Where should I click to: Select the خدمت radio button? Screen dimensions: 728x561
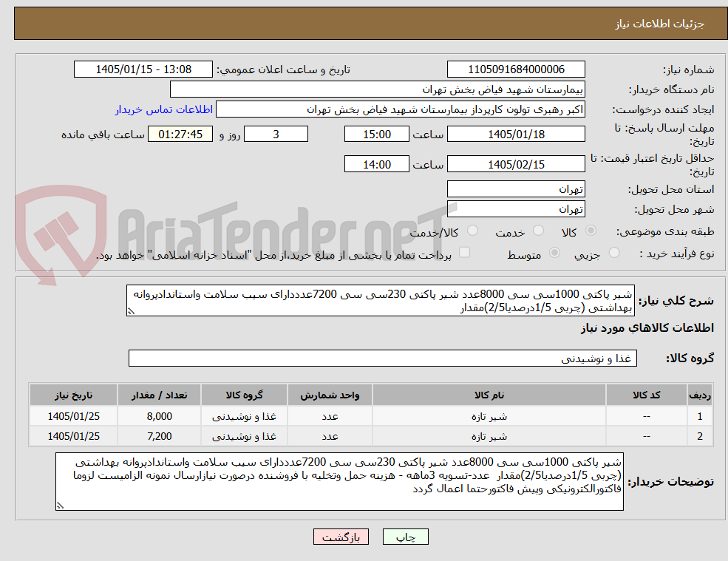coord(539,231)
